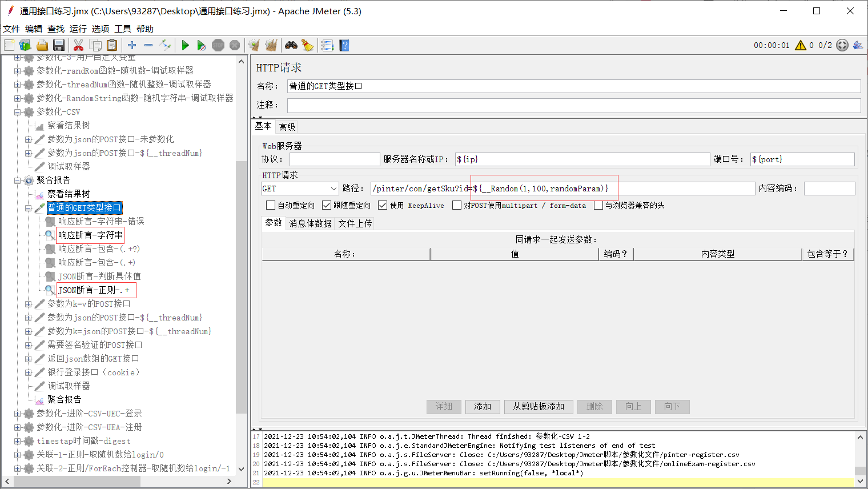Select 返回json数组的GET接口 in tree
Screen dimensions: 868x489
pyautogui.click(x=93, y=359)
